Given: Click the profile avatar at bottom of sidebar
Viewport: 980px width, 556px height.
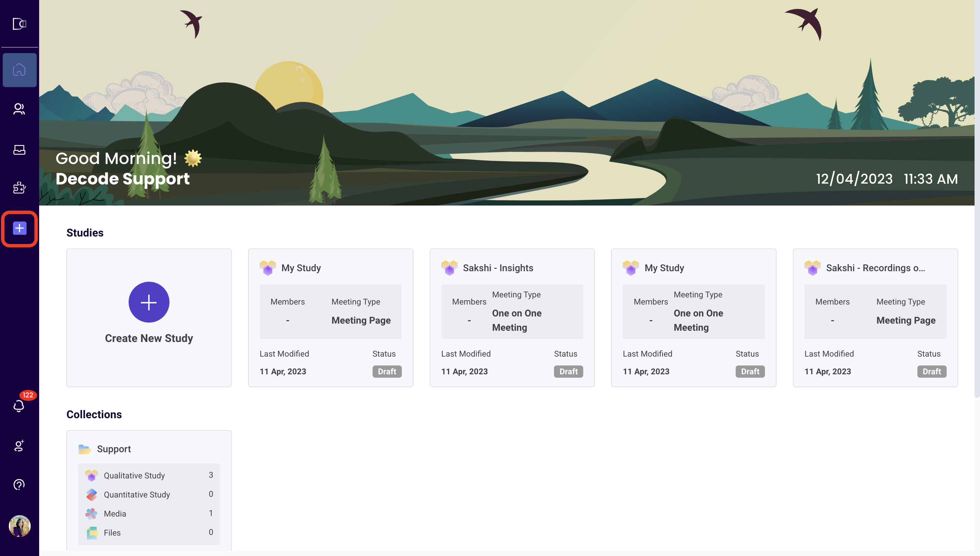Looking at the screenshot, I should [19, 526].
